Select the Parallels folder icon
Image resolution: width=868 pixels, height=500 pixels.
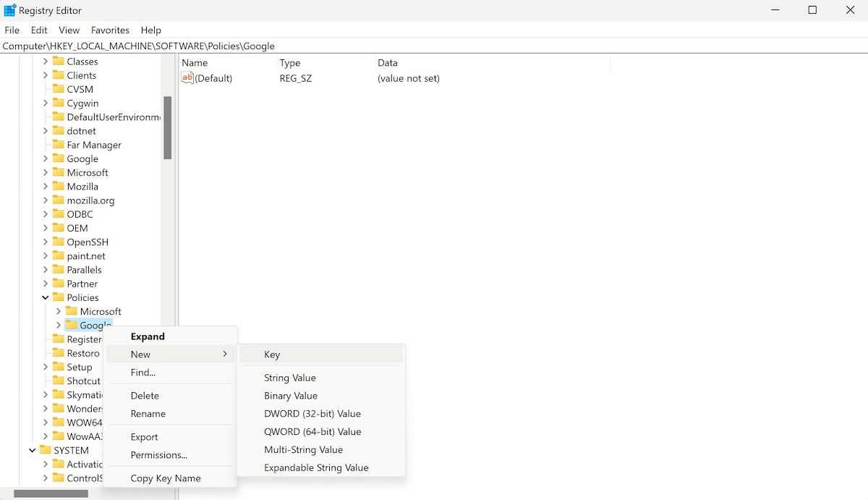(x=60, y=269)
